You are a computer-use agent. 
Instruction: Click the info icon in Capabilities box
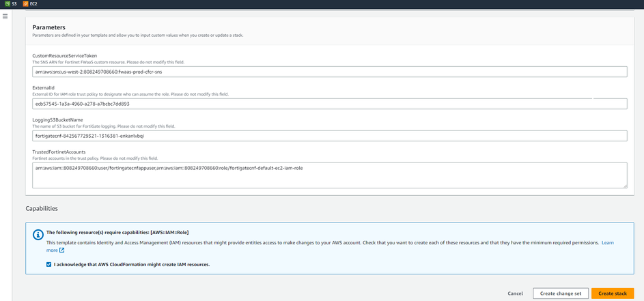(x=38, y=235)
